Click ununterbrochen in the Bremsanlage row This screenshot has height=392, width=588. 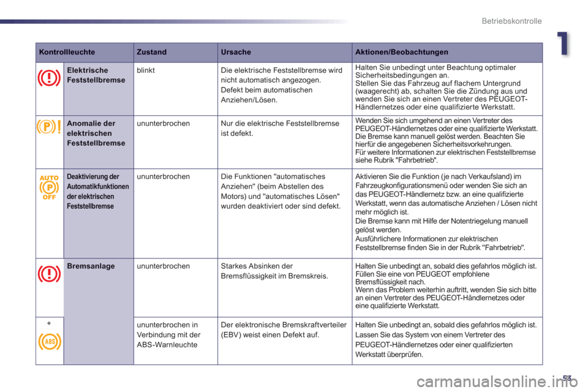(163, 266)
